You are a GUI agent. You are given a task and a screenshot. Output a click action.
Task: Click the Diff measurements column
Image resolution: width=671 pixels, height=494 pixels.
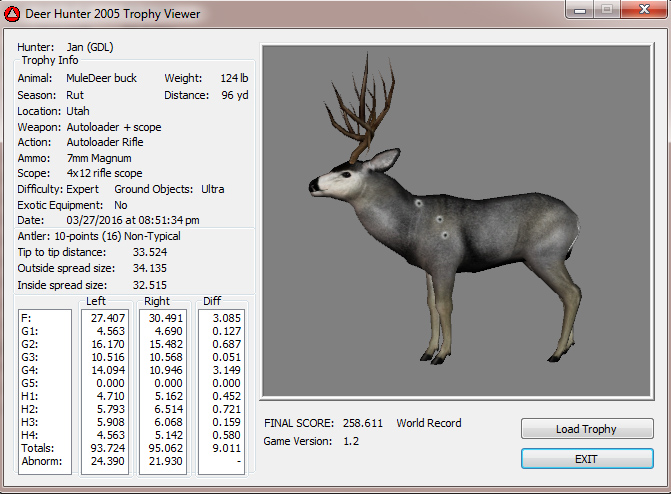pos(222,392)
